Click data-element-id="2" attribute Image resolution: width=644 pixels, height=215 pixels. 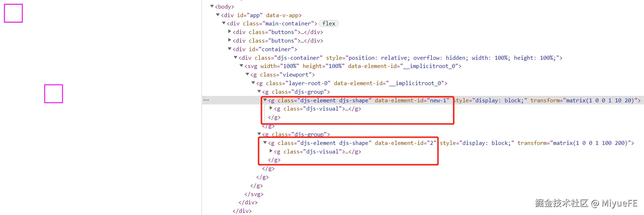pyautogui.click(x=405, y=143)
